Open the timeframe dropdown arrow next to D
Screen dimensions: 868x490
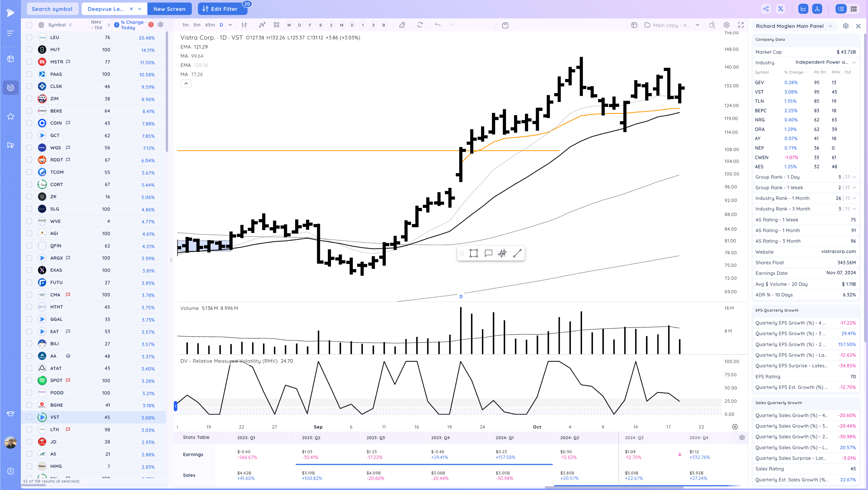point(230,25)
